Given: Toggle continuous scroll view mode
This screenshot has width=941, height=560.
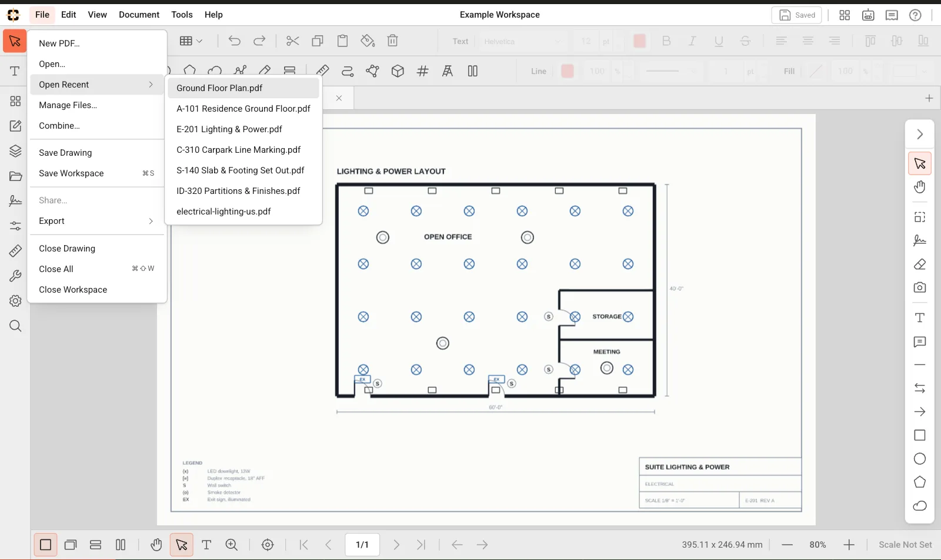Looking at the screenshot, I should point(96,545).
